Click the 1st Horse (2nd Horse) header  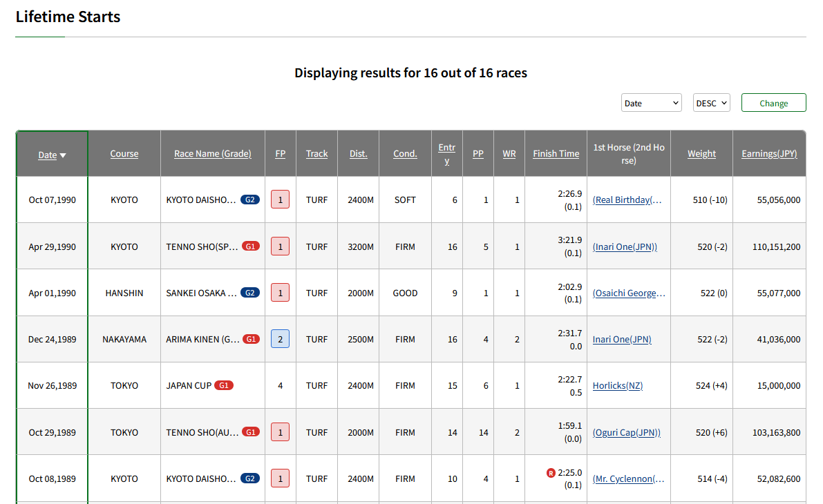629,154
